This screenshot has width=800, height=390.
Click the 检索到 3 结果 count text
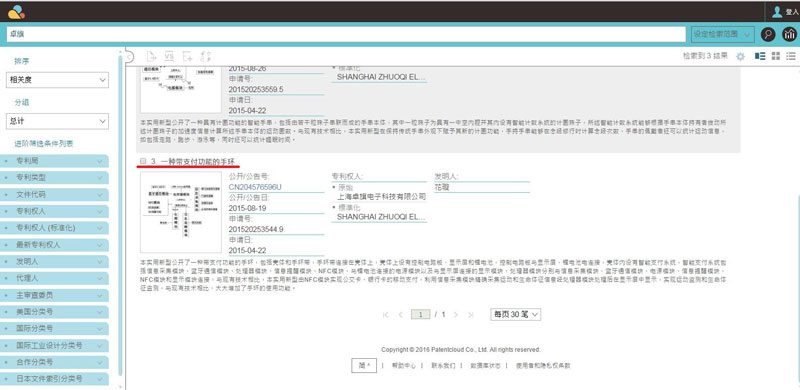point(706,56)
